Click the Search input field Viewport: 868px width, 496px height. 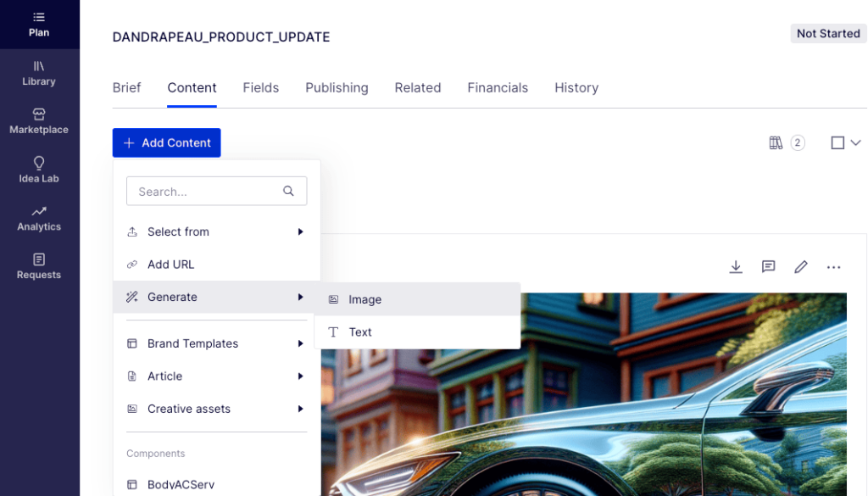click(x=216, y=191)
